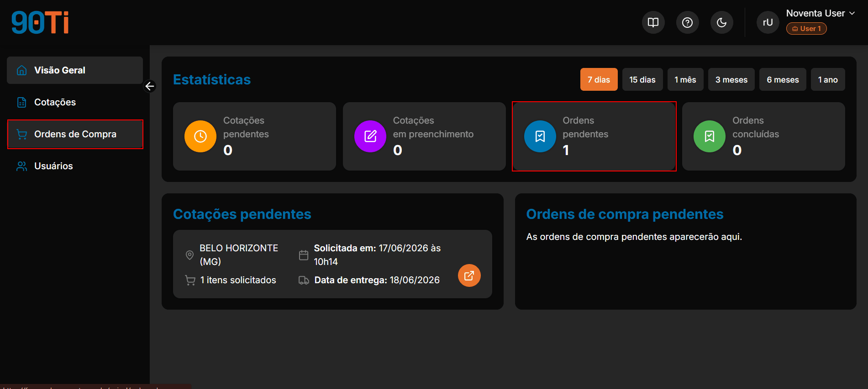Go to Ordens de Compra menu
Viewport: 868px width, 389px height.
tap(75, 134)
